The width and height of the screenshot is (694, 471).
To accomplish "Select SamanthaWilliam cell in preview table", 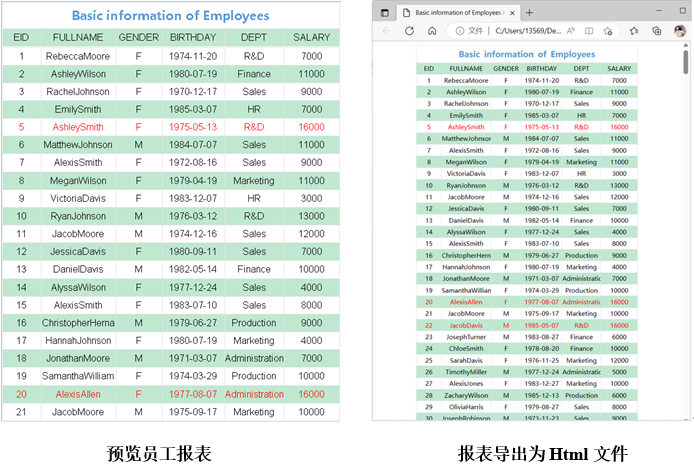I will click(78, 376).
